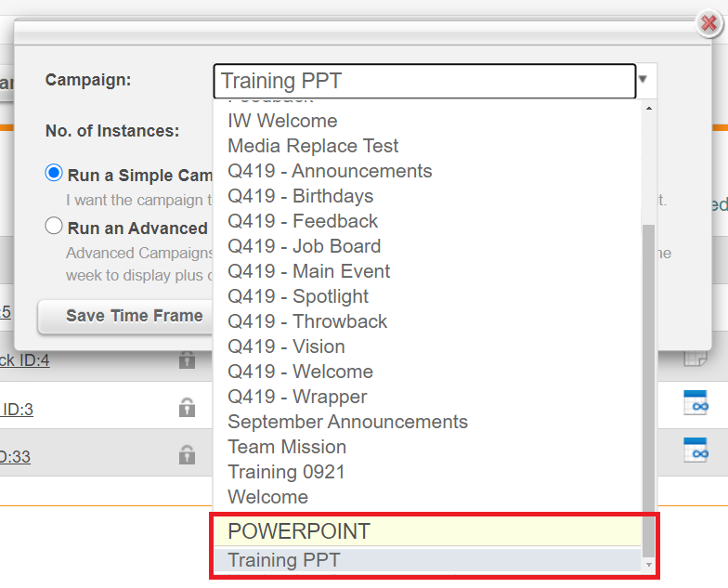Screen dimensions: 728x588
Task: Pick Q419 - Throwback in list
Action: coord(307,321)
